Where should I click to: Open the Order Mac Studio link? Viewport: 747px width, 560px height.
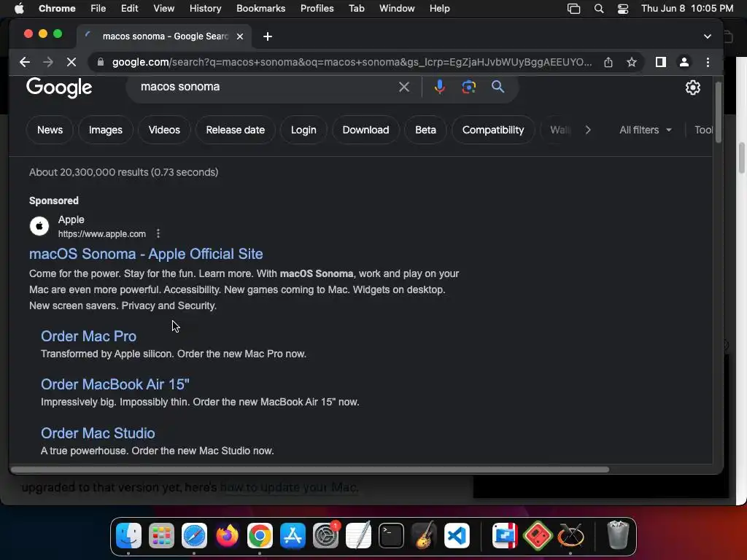pyautogui.click(x=98, y=433)
